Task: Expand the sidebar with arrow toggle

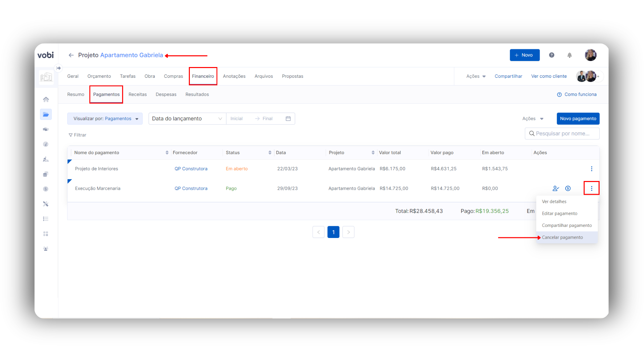Action: 59,68
